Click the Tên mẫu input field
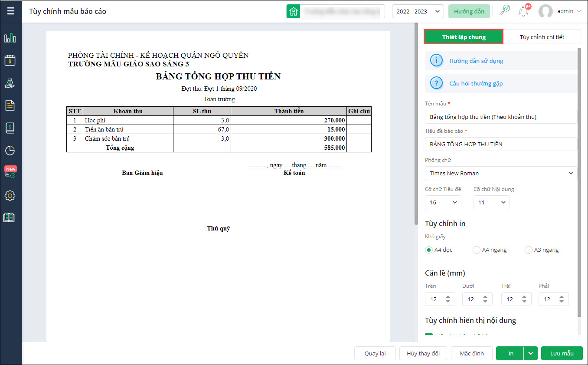Viewport: 588px width, 365px height. pos(501,117)
